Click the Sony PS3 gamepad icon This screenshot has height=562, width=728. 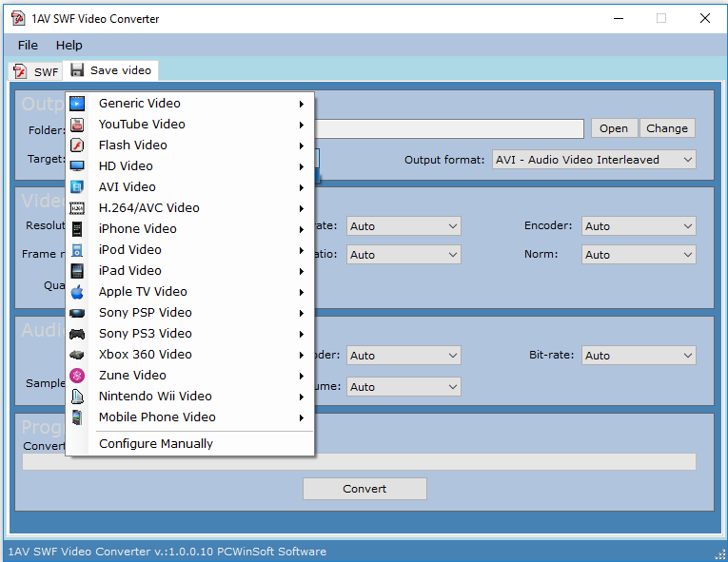tap(77, 334)
